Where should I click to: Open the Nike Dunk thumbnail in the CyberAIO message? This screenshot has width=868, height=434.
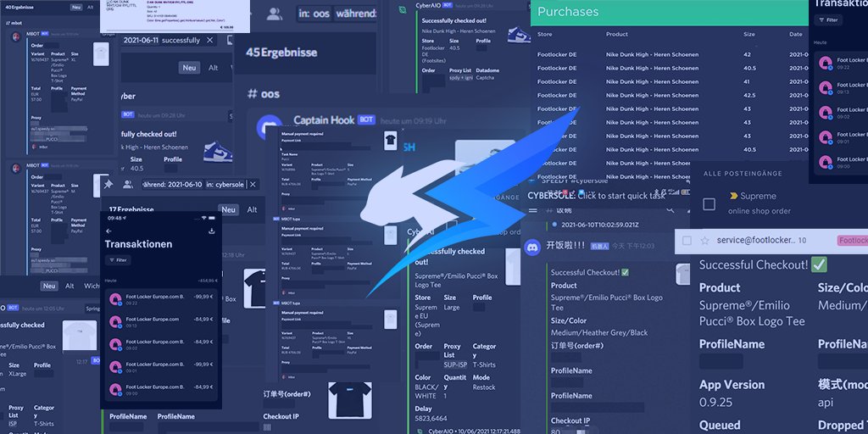click(519, 34)
